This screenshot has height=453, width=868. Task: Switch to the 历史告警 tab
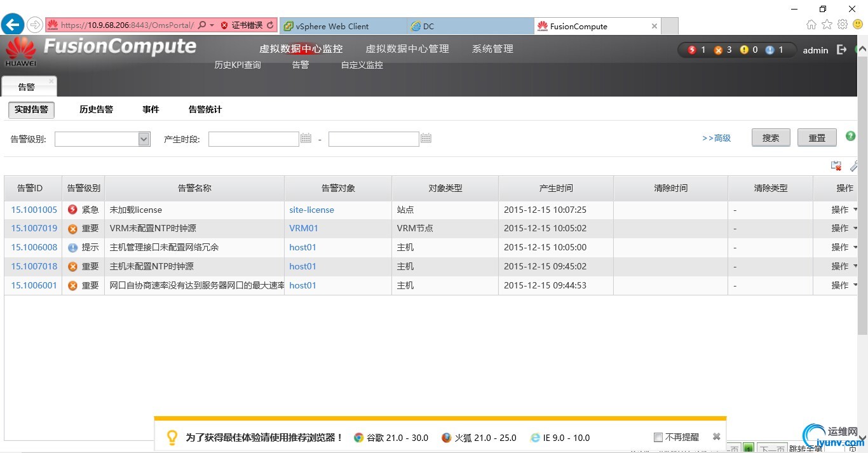(96, 109)
